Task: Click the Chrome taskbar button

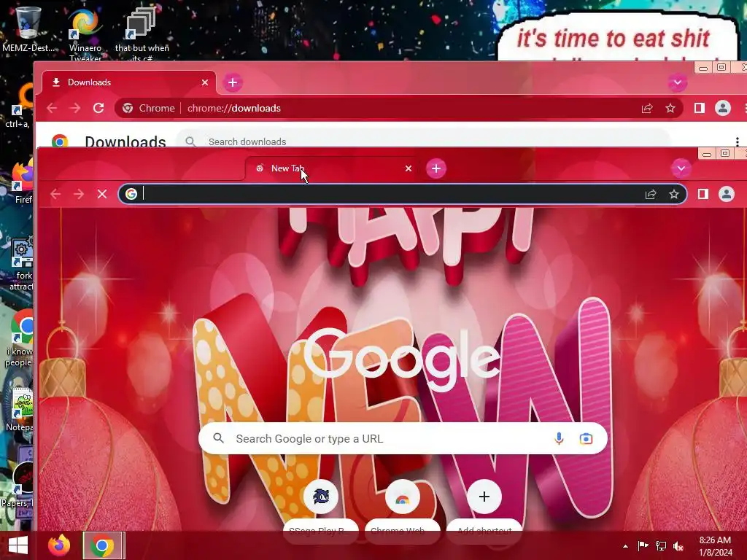Action: 102,545
